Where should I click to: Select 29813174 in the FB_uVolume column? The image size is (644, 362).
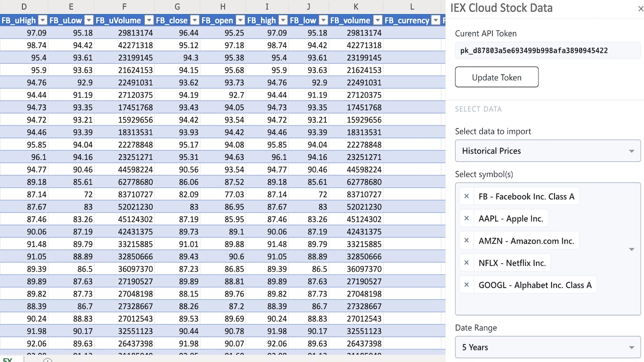(x=124, y=33)
